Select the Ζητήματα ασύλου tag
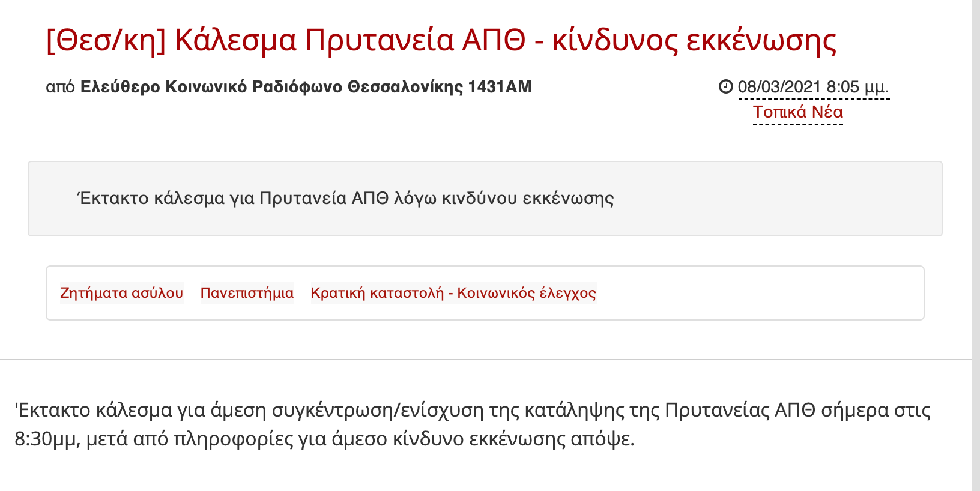Image resolution: width=980 pixels, height=491 pixels. pyautogui.click(x=121, y=293)
